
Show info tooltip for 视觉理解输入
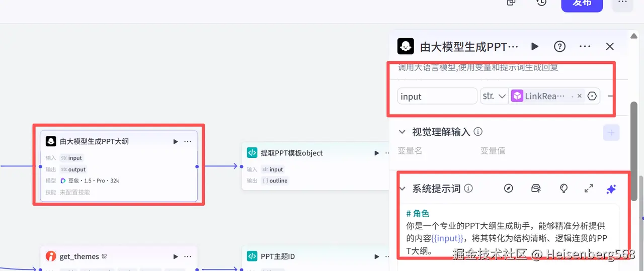click(x=478, y=132)
